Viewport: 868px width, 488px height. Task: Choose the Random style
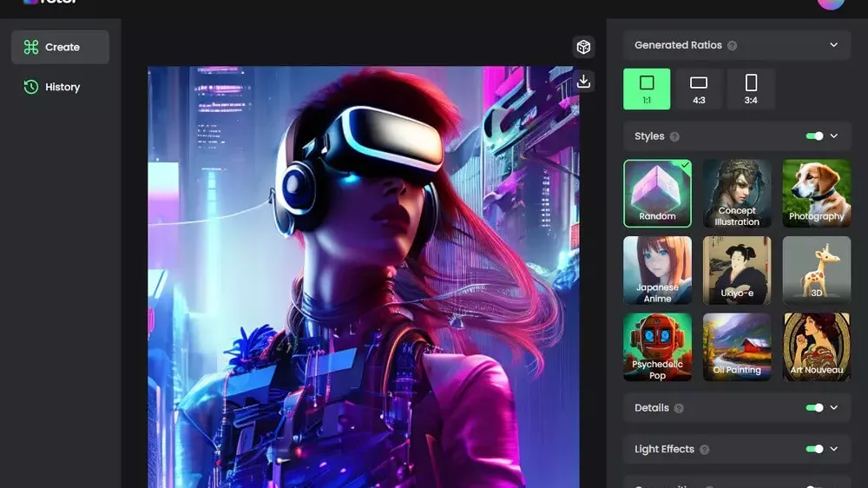tap(658, 194)
